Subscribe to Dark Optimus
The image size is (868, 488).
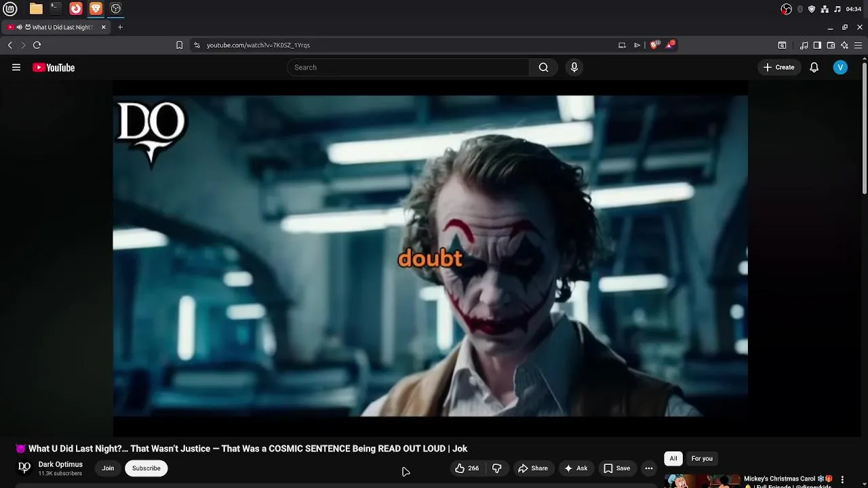[x=146, y=468]
